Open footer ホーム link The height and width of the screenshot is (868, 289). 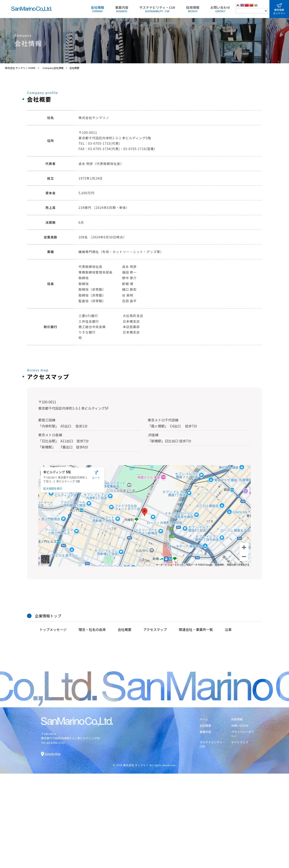(x=204, y=720)
